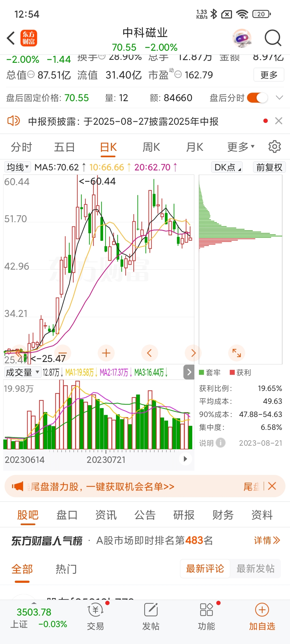Open the 均线 indicator dropdown
Image resolution: width=290 pixels, height=644 pixels.
pos(18,167)
